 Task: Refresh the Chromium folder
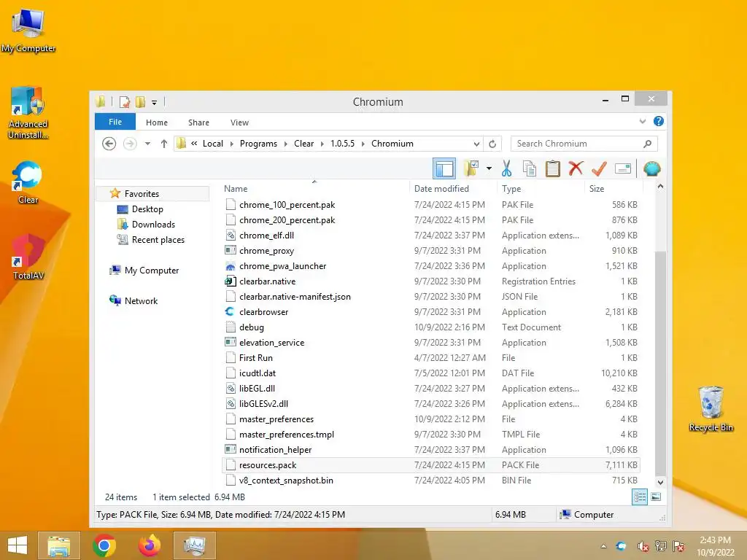coord(492,144)
